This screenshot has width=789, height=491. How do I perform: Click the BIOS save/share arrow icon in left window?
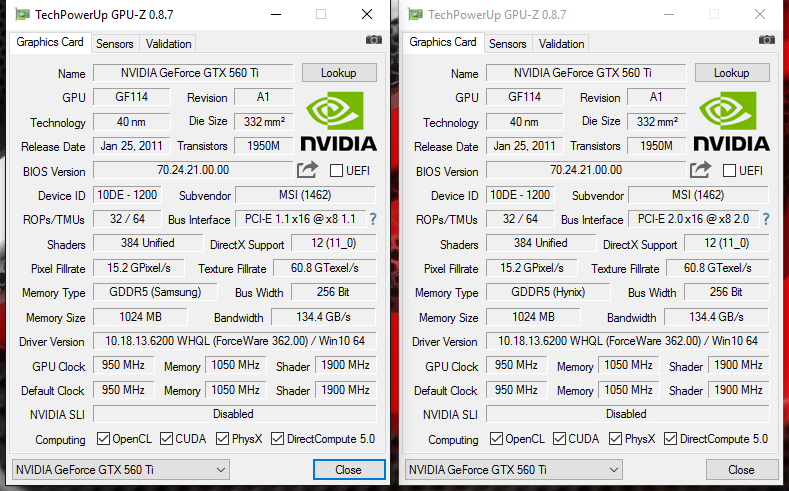click(x=307, y=170)
